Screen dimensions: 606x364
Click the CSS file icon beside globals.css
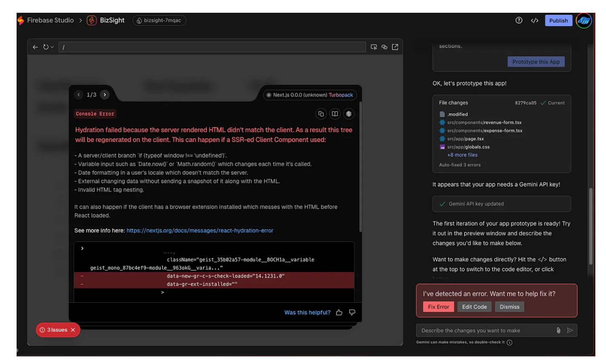click(x=442, y=147)
